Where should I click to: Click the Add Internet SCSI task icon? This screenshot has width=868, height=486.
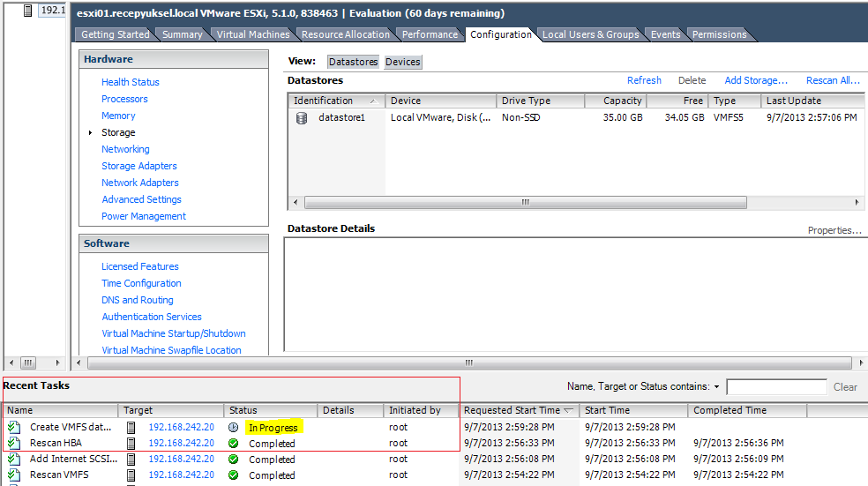14,459
